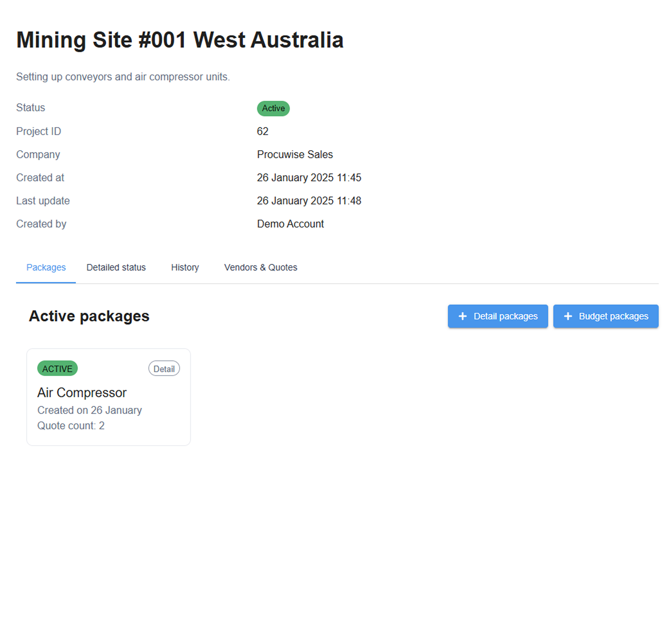This screenshot has height=620, width=672.
Task: Click the Active status badge
Action: point(273,108)
